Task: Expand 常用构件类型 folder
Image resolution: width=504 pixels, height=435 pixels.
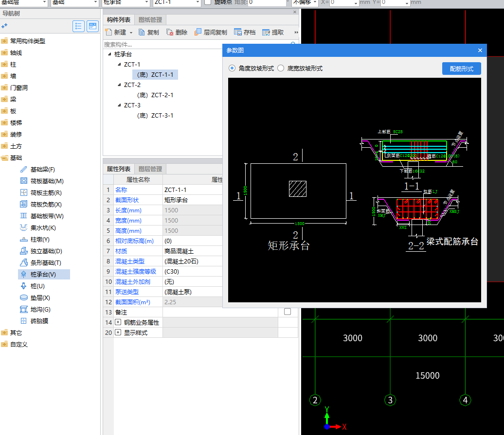Action: tap(4, 41)
